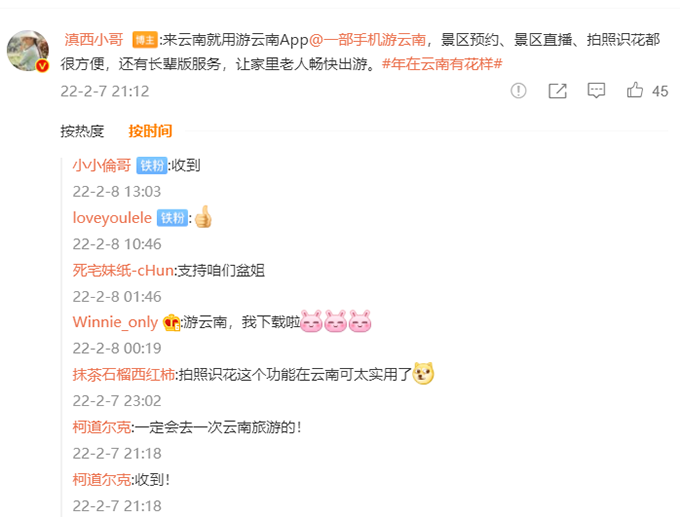Click 铁粉 badge beside loveyoulele
This screenshot has height=517, width=680.
click(172, 218)
